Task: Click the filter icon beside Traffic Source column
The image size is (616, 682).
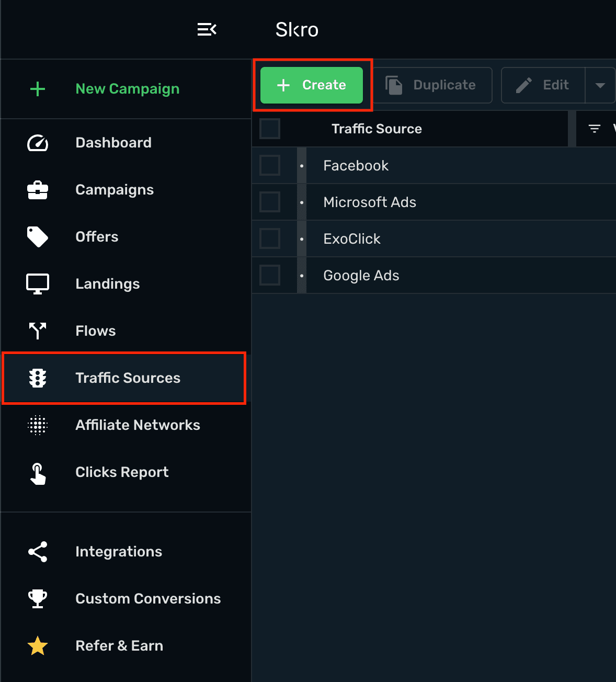Action: click(595, 129)
